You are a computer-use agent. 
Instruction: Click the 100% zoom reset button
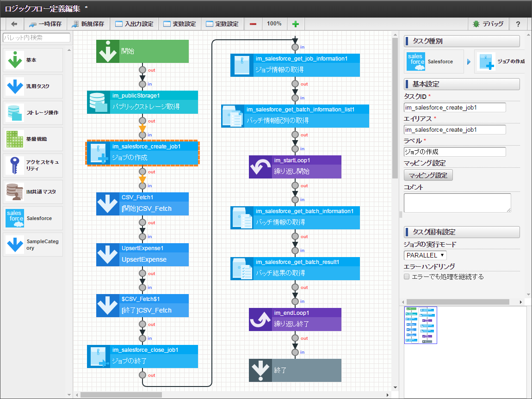coord(274,24)
